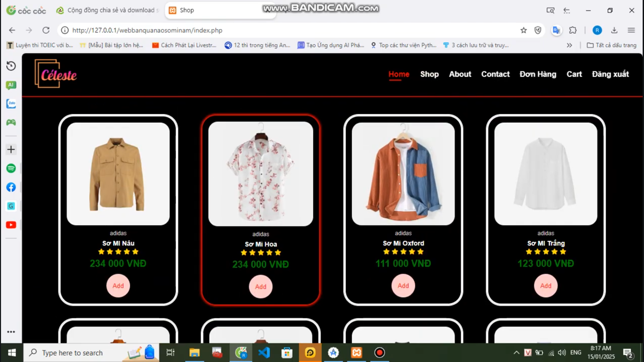
Task: Add Sơ Mi Trắng to cart
Action: [546, 286]
